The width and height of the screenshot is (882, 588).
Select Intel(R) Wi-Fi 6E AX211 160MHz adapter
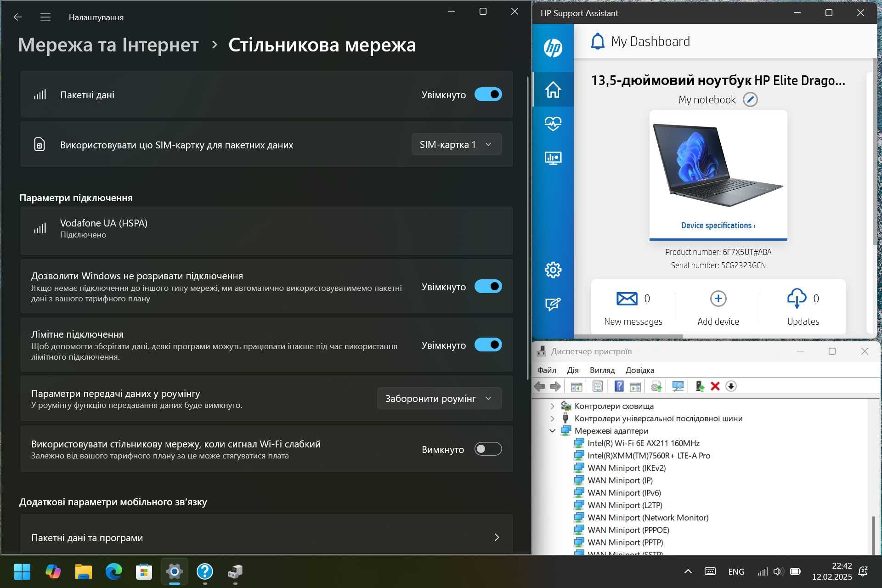click(x=643, y=443)
